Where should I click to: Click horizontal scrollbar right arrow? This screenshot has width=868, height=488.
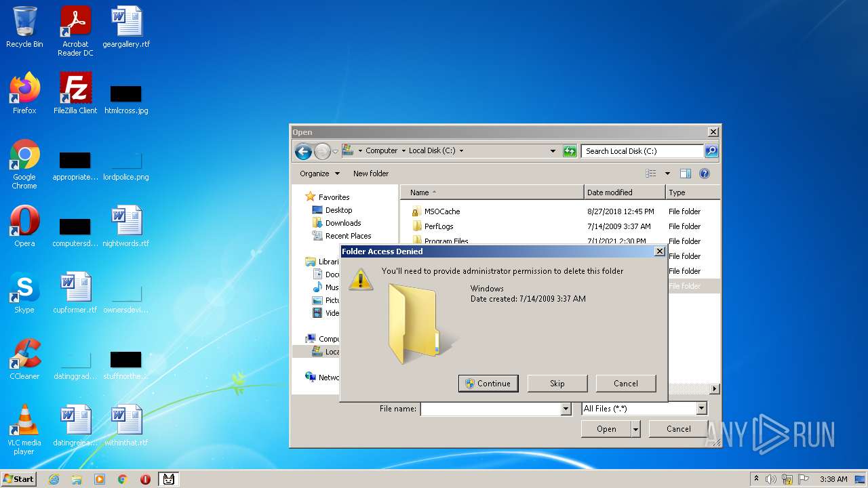click(714, 389)
